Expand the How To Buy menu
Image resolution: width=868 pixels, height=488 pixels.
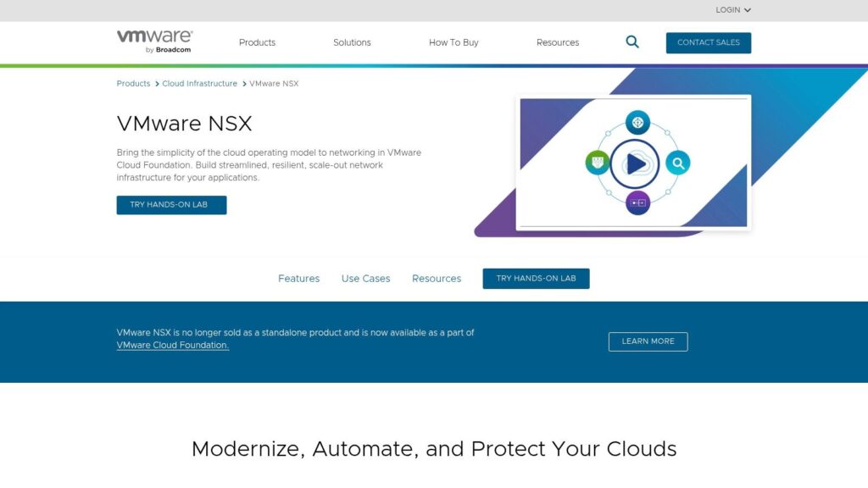453,42
